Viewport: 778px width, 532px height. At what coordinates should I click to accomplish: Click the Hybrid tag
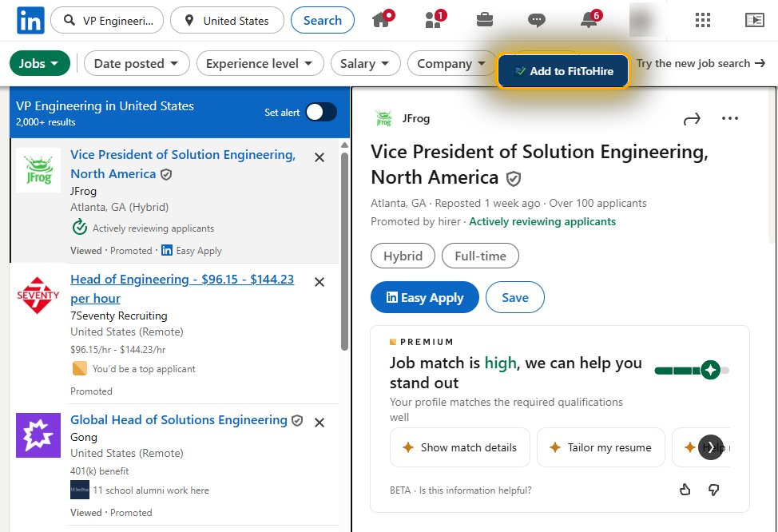pos(403,256)
